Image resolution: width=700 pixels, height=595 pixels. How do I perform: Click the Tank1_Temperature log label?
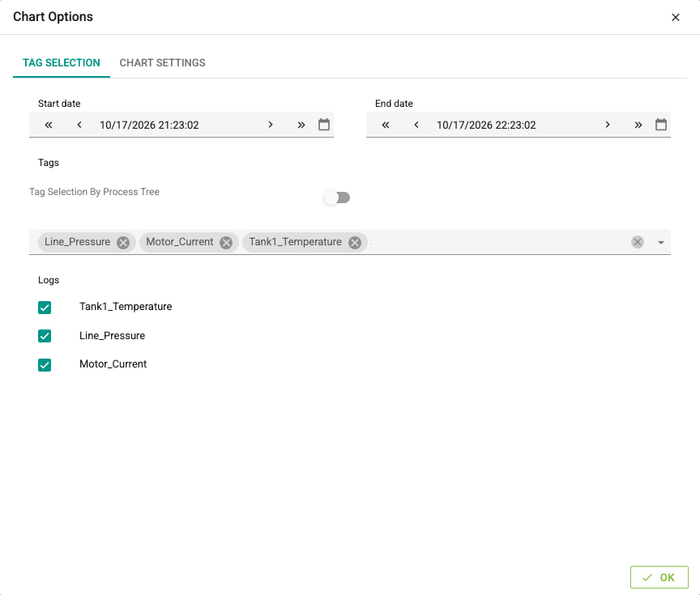click(126, 307)
